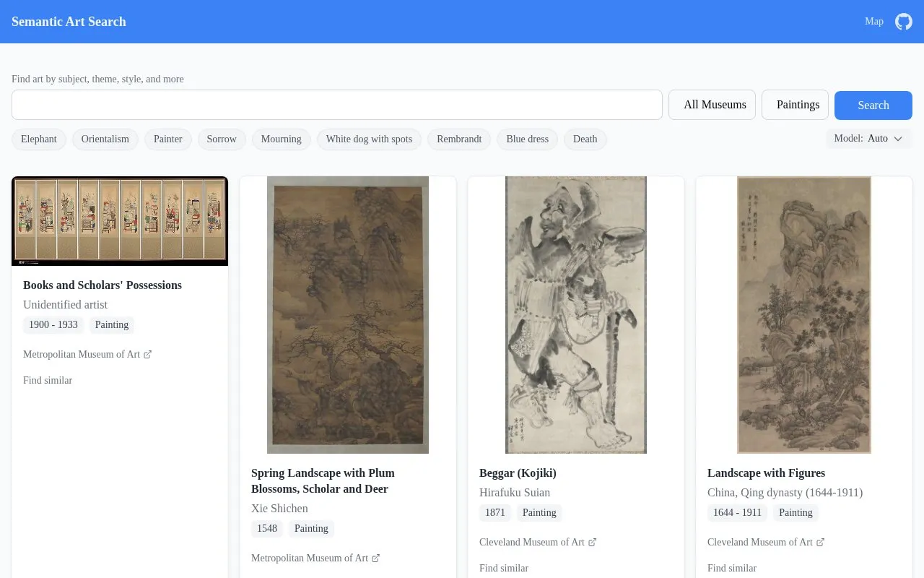Click the 'Landscape with Figures' title

[766, 473]
